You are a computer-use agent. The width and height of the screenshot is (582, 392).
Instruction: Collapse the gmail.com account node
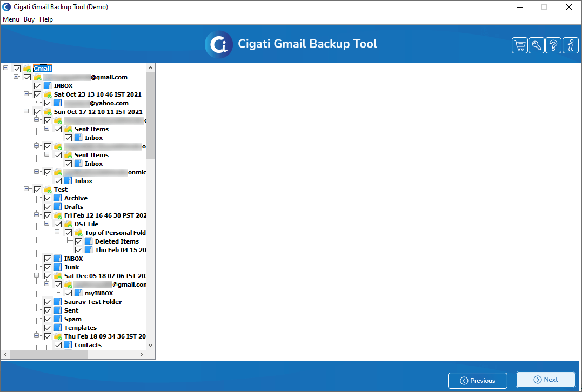16,76
